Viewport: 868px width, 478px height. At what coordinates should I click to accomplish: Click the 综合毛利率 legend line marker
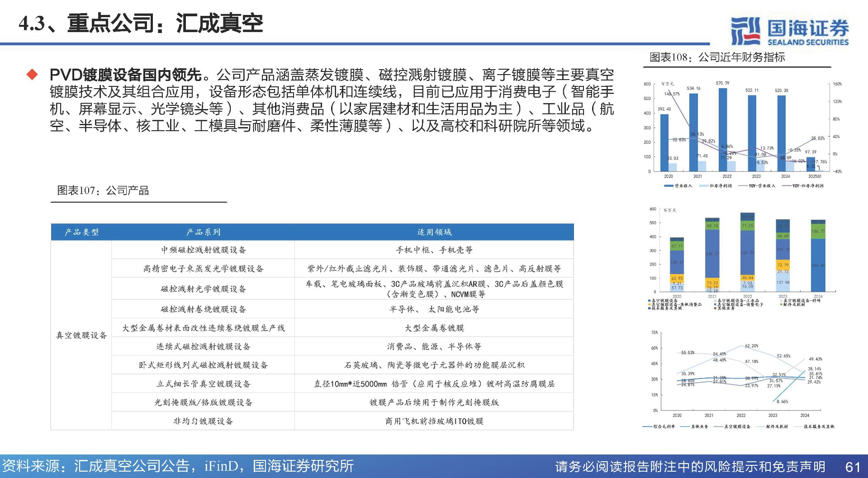pos(647,426)
